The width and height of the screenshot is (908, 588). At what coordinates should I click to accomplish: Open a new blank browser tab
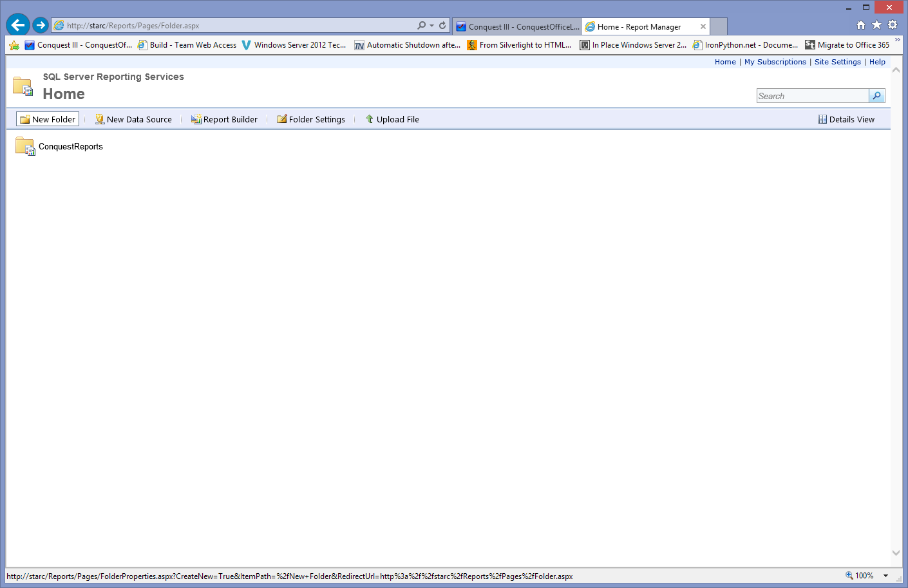(x=719, y=26)
